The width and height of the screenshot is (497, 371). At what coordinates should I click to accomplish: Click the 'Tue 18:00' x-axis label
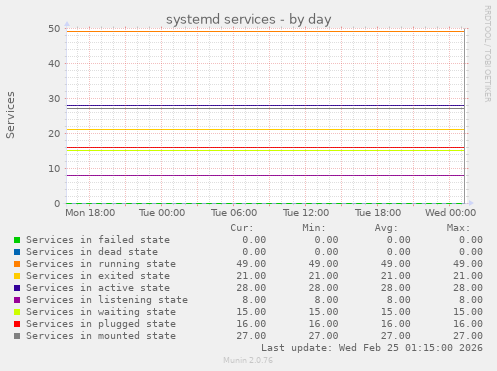(378, 213)
